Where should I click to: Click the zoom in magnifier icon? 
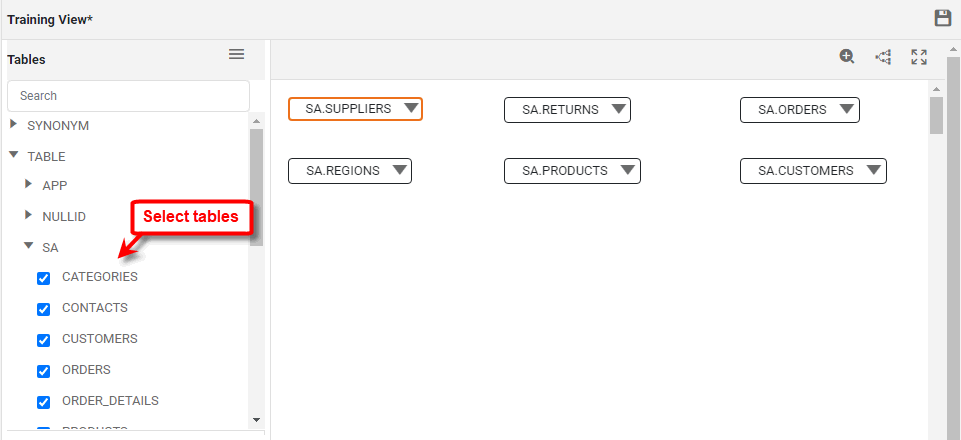[x=847, y=57]
